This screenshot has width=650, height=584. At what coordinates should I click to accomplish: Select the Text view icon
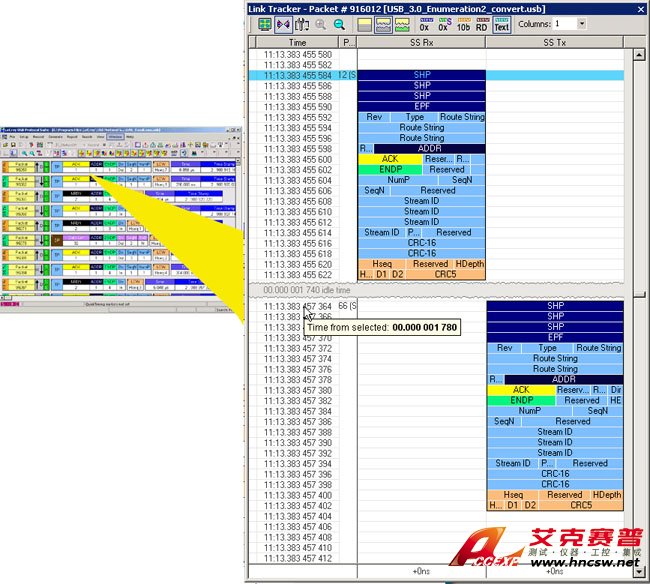[502, 25]
